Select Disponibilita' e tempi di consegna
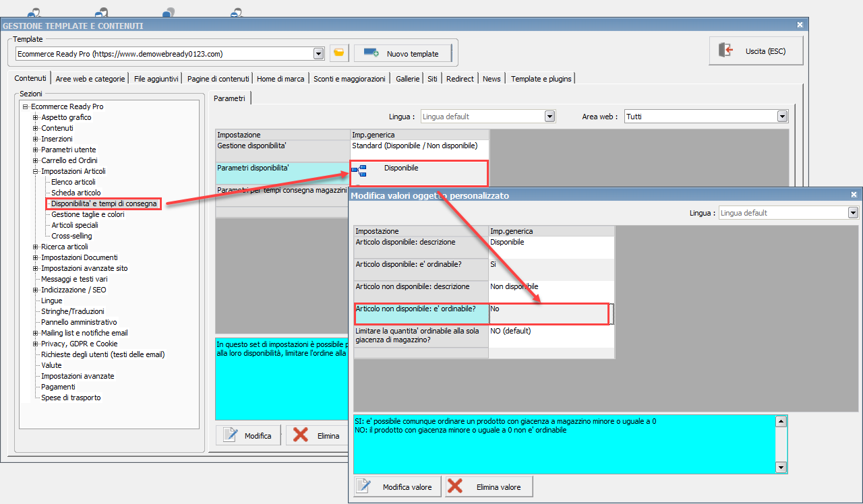 point(104,203)
